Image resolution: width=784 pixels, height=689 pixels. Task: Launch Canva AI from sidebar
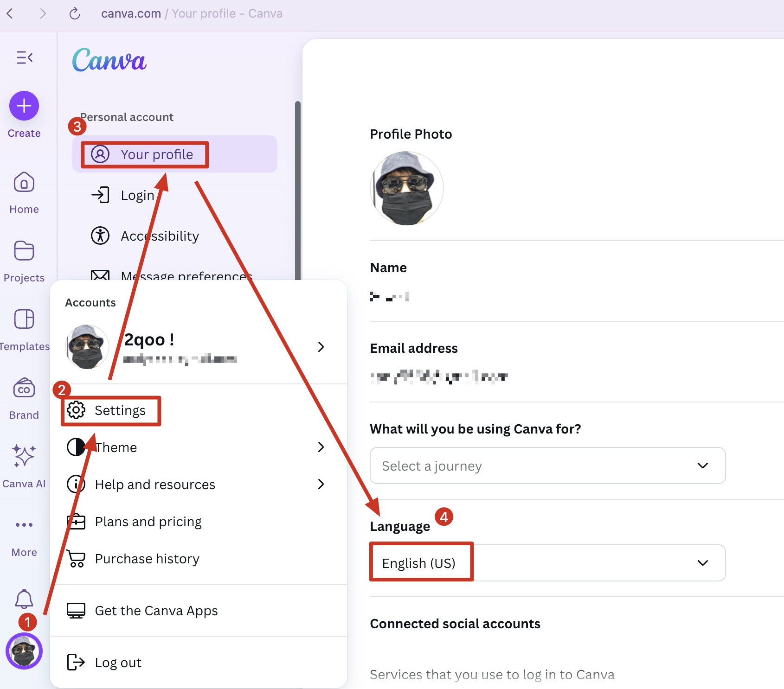point(24,456)
